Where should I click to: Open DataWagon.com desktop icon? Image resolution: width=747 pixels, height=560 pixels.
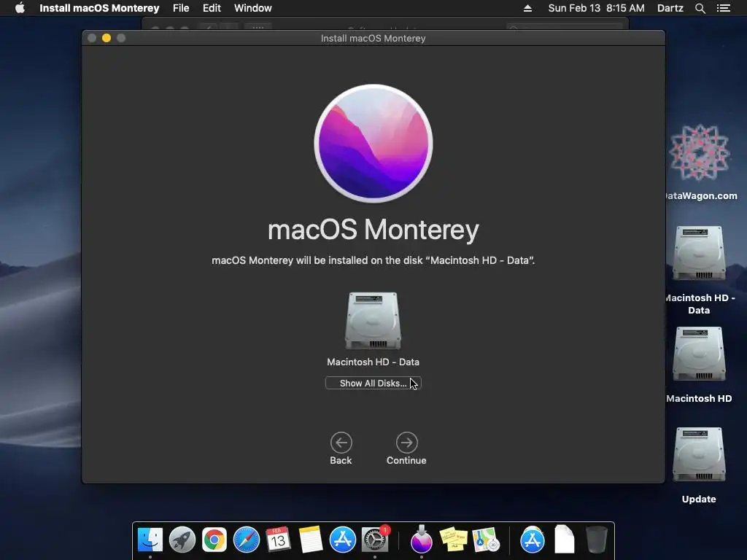699,153
